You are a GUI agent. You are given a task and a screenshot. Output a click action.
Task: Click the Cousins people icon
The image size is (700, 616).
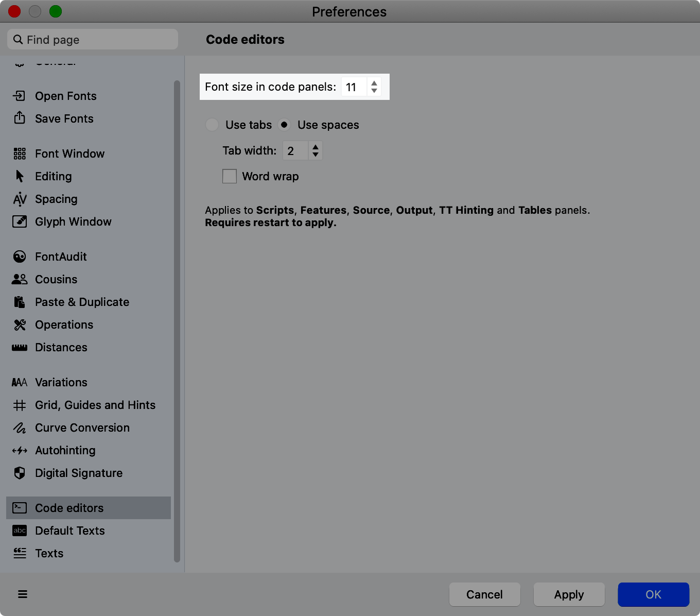click(20, 279)
